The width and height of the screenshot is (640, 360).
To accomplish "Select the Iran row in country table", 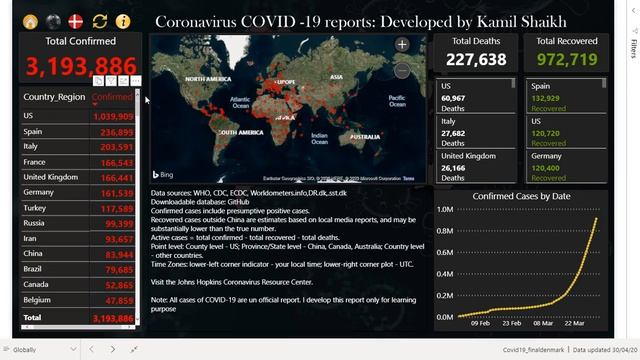I will click(78, 238).
